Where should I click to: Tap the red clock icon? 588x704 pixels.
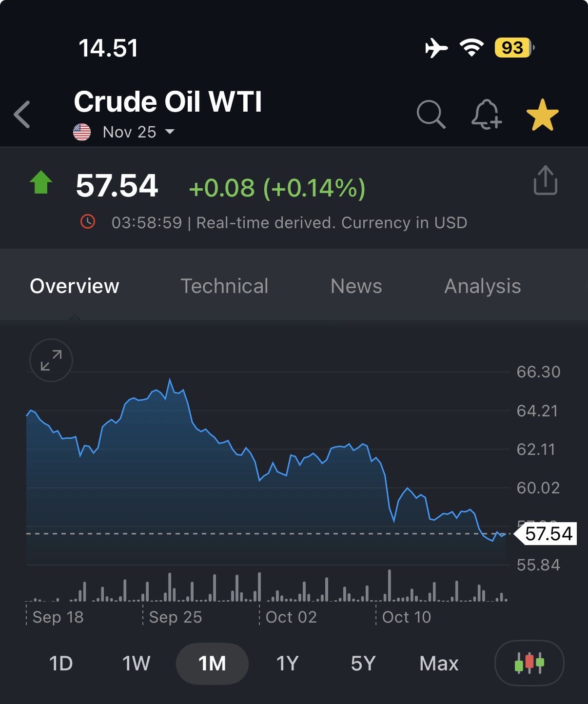click(x=88, y=222)
